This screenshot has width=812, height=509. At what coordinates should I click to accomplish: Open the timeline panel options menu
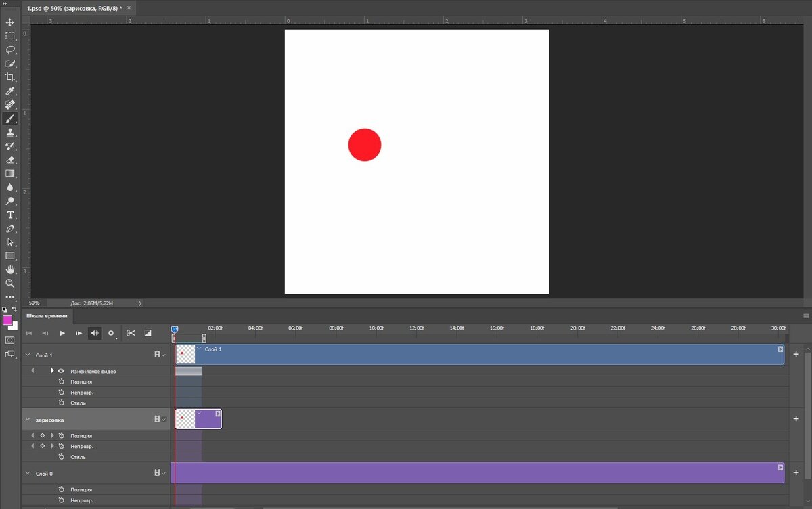pos(805,316)
